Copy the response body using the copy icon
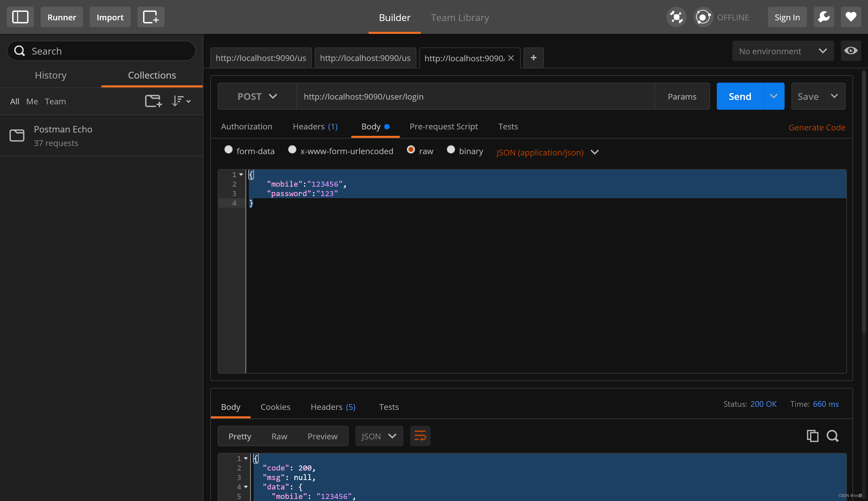868x501 pixels. (x=813, y=436)
